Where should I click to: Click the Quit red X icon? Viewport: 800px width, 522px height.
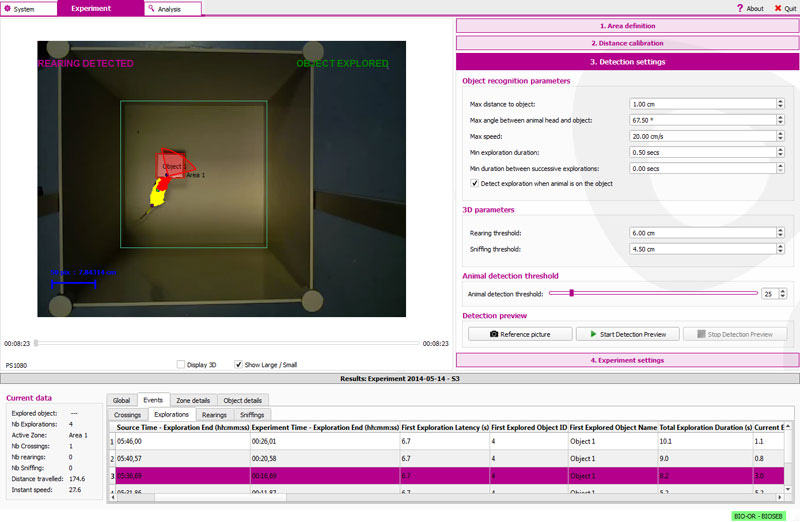pyautogui.click(x=778, y=8)
